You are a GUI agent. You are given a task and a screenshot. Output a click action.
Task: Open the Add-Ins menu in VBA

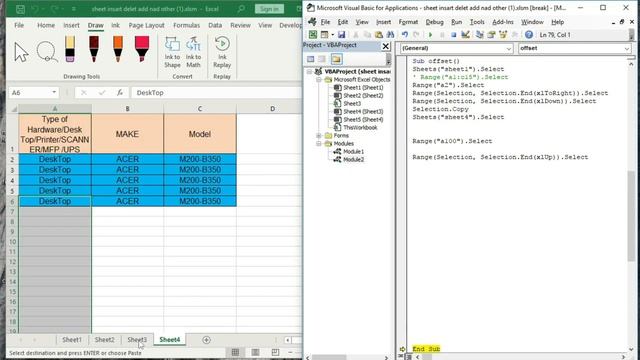[502, 22]
